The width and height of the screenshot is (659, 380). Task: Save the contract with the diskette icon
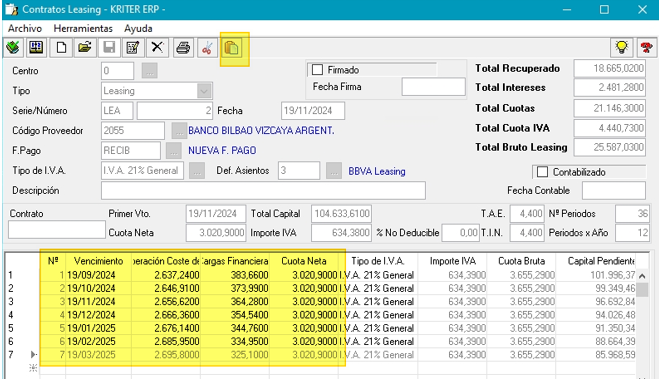pos(109,48)
